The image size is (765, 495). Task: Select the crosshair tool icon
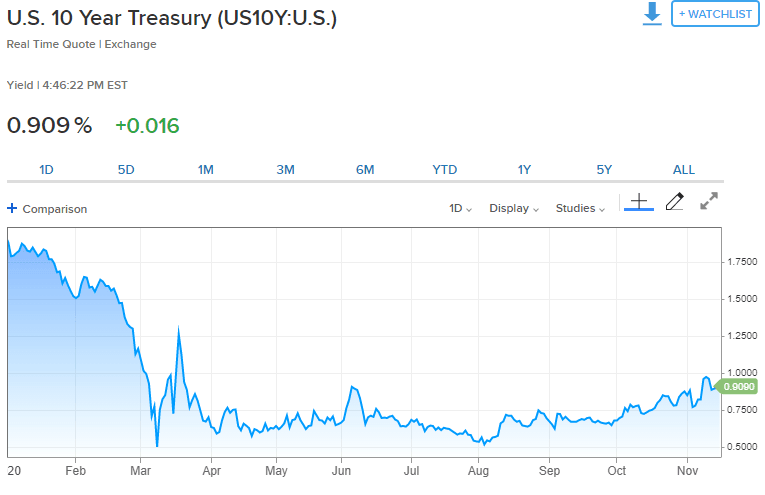639,202
